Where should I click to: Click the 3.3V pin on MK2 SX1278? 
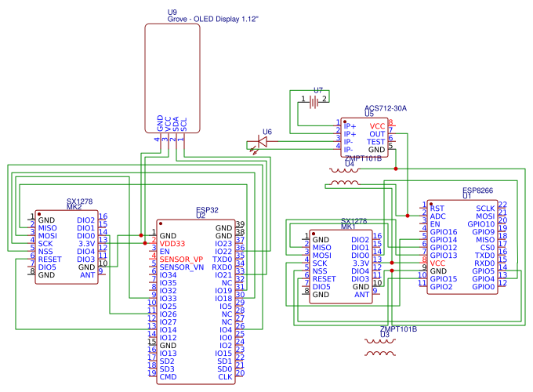click(87, 243)
